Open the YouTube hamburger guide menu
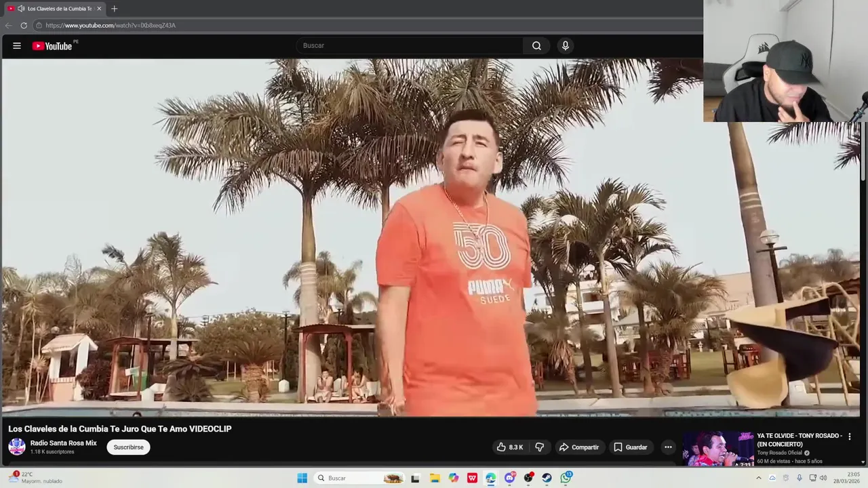The image size is (868, 488). pyautogui.click(x=16, y=46)
